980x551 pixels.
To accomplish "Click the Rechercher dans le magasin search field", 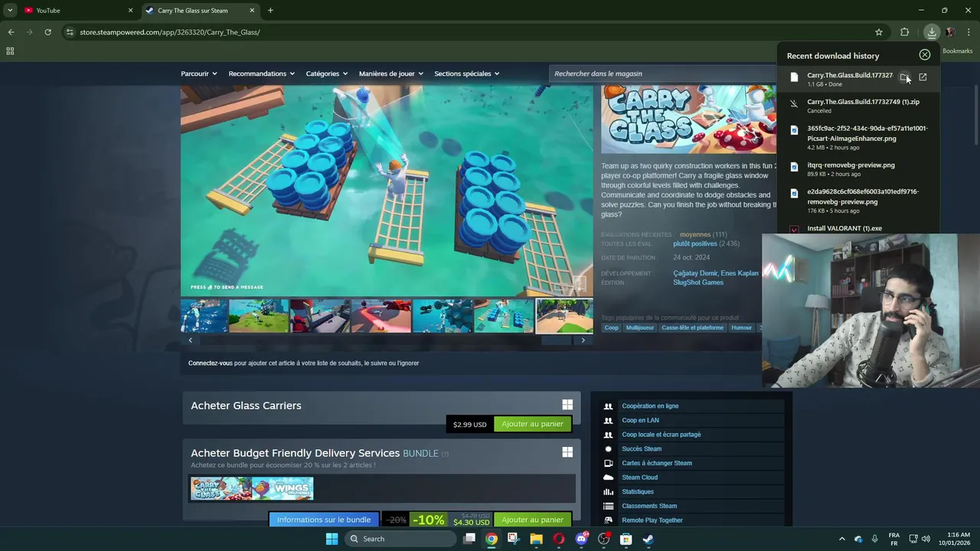I will [662, 73].
